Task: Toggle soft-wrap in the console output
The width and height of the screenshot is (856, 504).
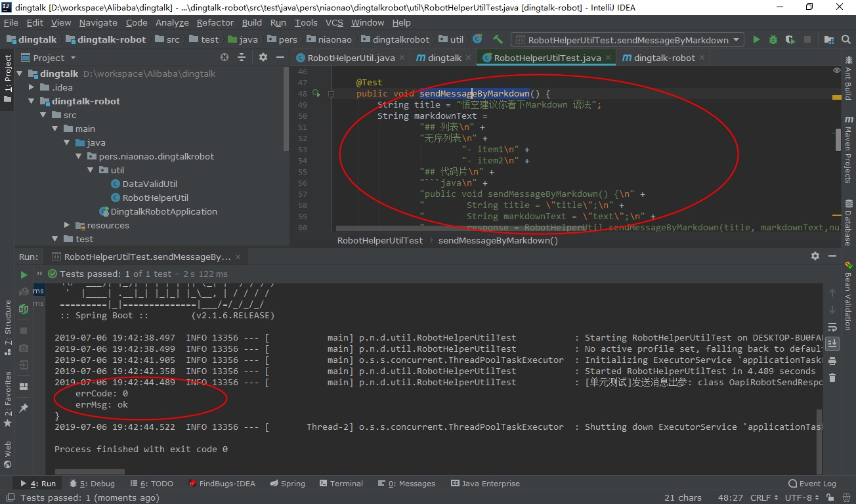Action: tap(832, 326)
